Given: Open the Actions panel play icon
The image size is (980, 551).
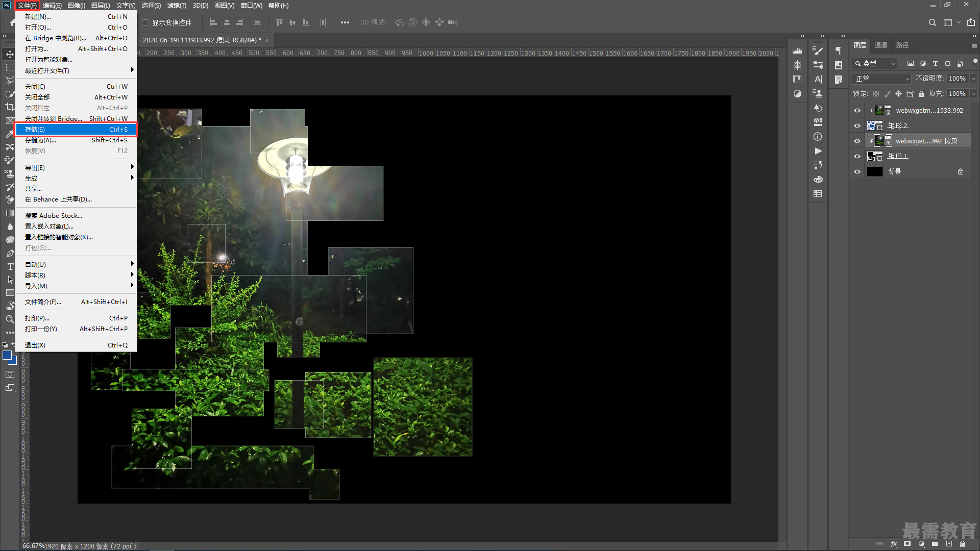Looking at the screenshot, I should (x=818, y=151).
